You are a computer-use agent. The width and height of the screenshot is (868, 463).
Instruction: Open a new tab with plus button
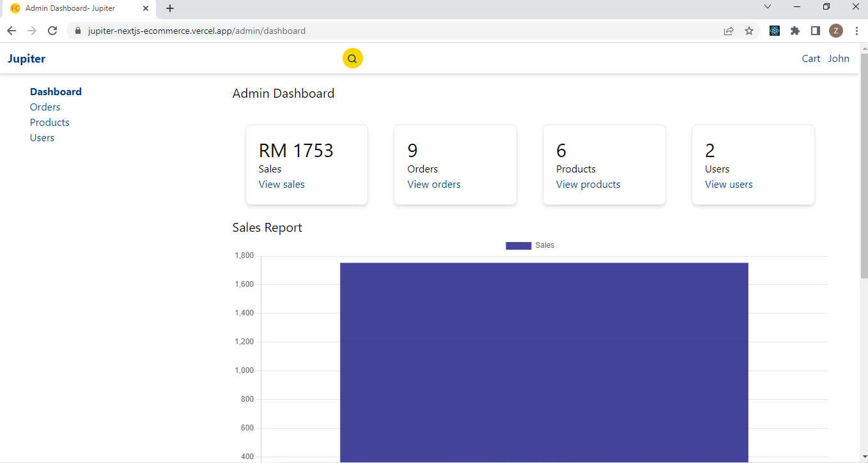tap(170, 8)
